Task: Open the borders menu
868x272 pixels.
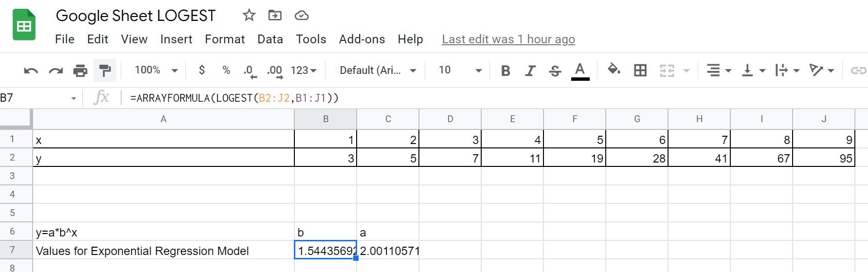Action: [x=640, y=71]
